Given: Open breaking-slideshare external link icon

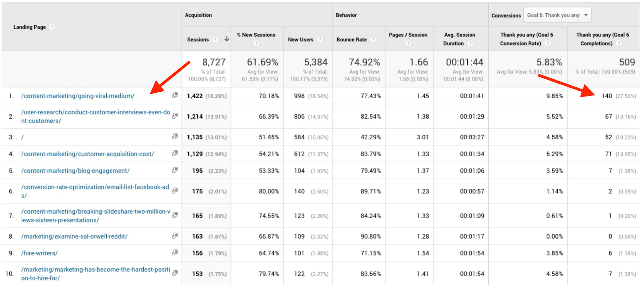Looking at the screenshot, I should coord(175,215).
